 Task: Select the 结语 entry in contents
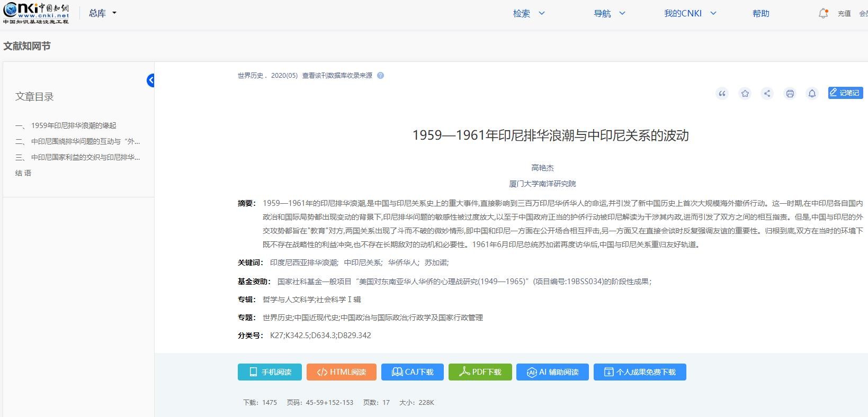[x=23, y=173]
